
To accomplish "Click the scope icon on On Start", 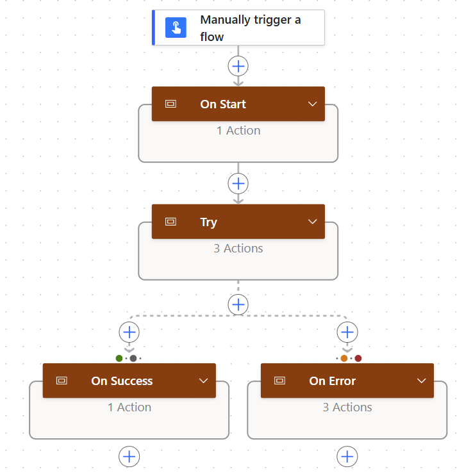I will tap(170, 104).
